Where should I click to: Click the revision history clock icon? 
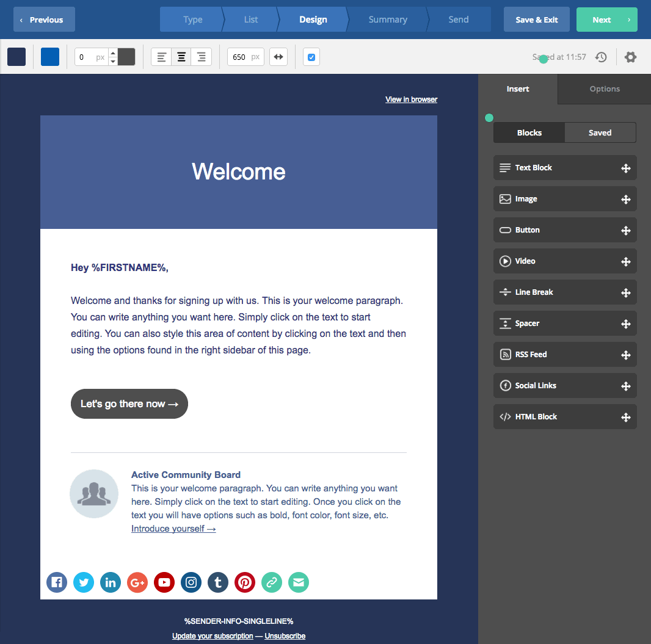pos(601,57)
